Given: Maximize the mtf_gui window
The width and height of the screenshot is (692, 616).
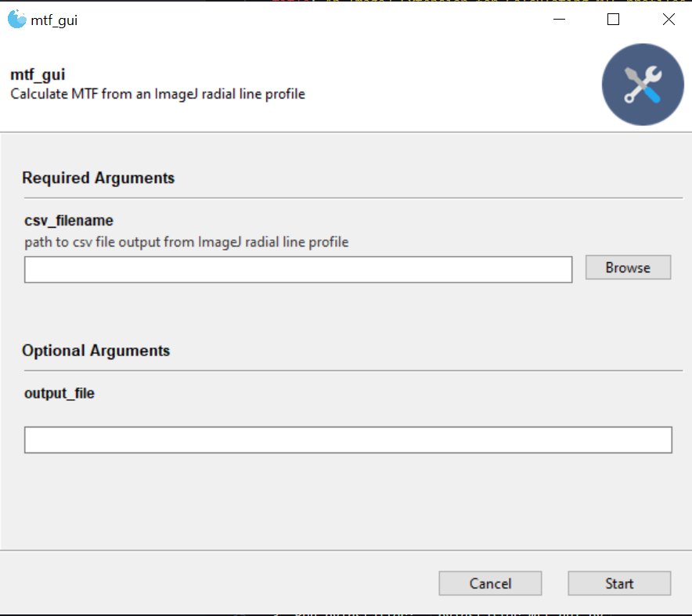Looking at the screenshot, I should tap(614, 20).
